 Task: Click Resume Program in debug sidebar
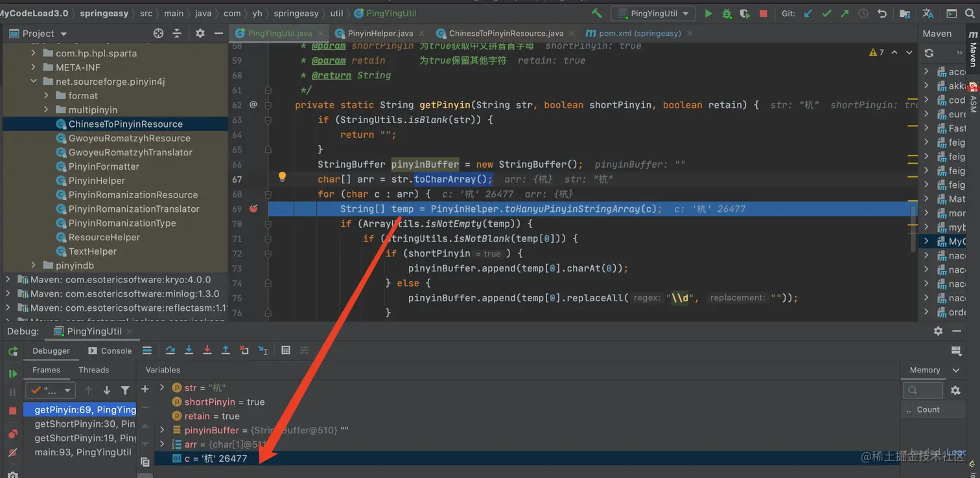point(12,374)
